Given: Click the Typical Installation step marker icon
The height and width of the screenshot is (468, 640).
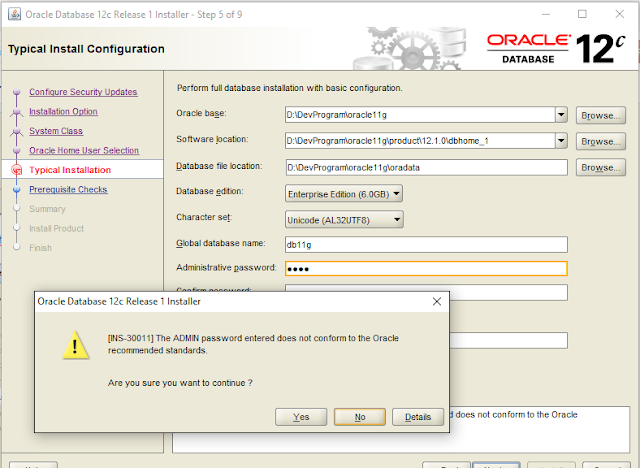Looking at the screenshot, I should 17,170.
